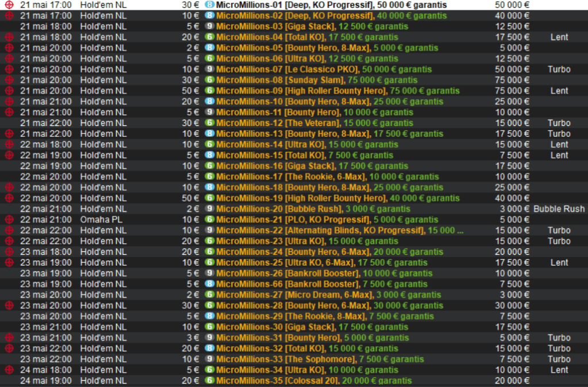Click the target icon beside MicroMillions-34
588x387 pixels.
[x=9, y=370]
